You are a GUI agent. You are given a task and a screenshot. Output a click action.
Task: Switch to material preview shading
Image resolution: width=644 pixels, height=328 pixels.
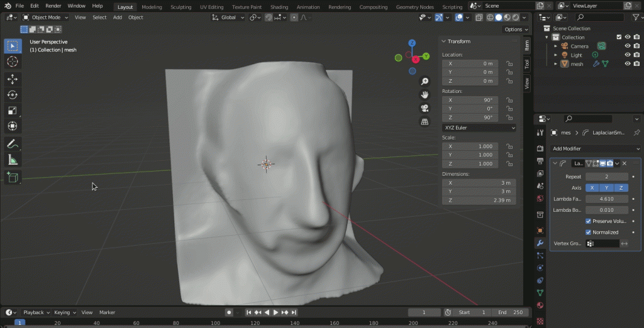tap(508, 17)
